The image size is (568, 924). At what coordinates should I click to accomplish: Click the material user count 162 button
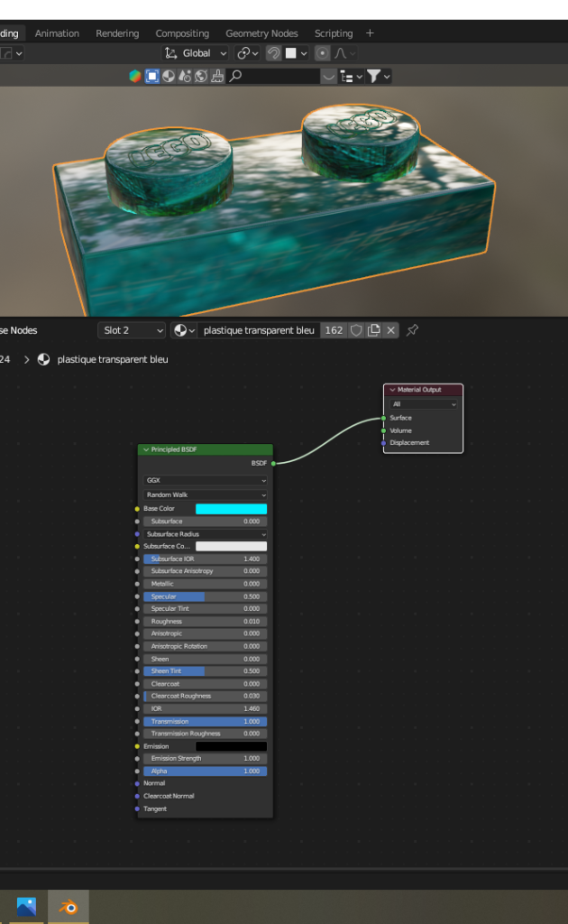[334, 330]
